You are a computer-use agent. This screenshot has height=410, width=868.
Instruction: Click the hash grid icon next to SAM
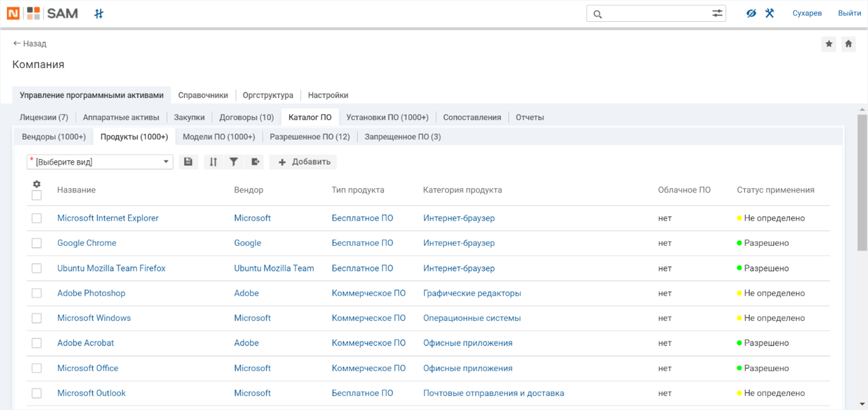pos(99,14)
